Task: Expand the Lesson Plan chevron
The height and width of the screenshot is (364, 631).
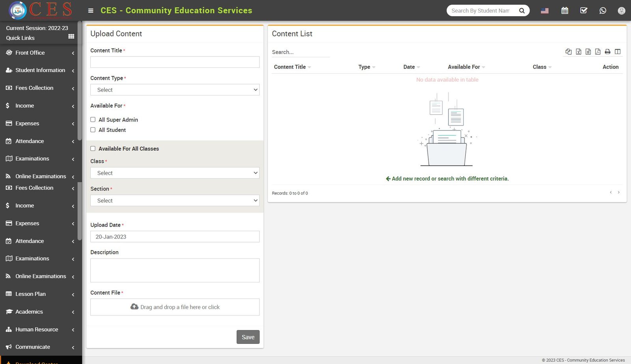Action: click(x=73, y=295)
